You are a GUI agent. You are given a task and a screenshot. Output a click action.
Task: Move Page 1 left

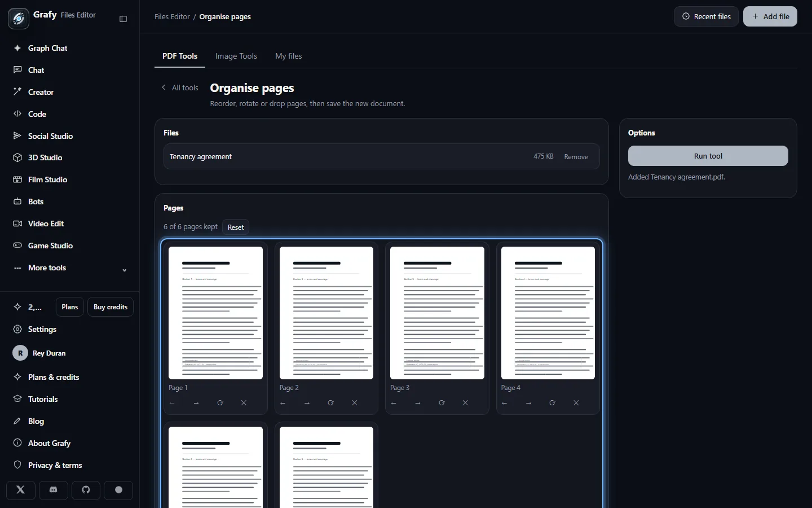[173, 403]
